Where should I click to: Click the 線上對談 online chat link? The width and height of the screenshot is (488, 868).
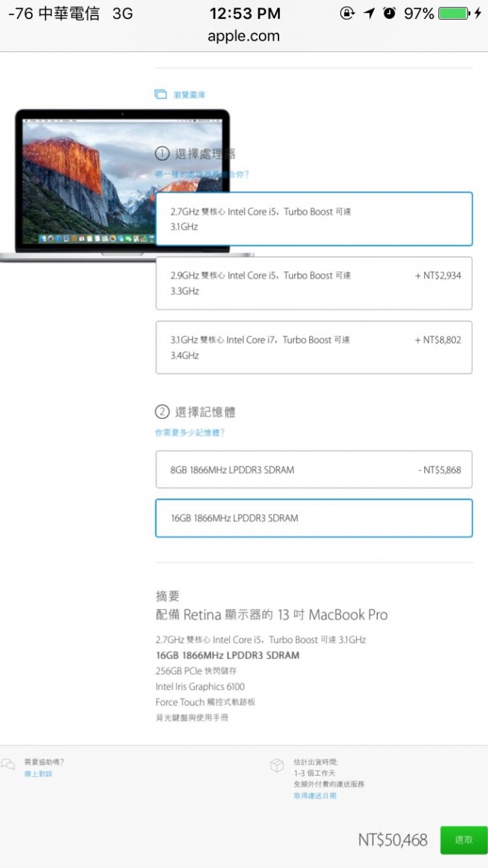pyautogui.click(x=38, y=774)
